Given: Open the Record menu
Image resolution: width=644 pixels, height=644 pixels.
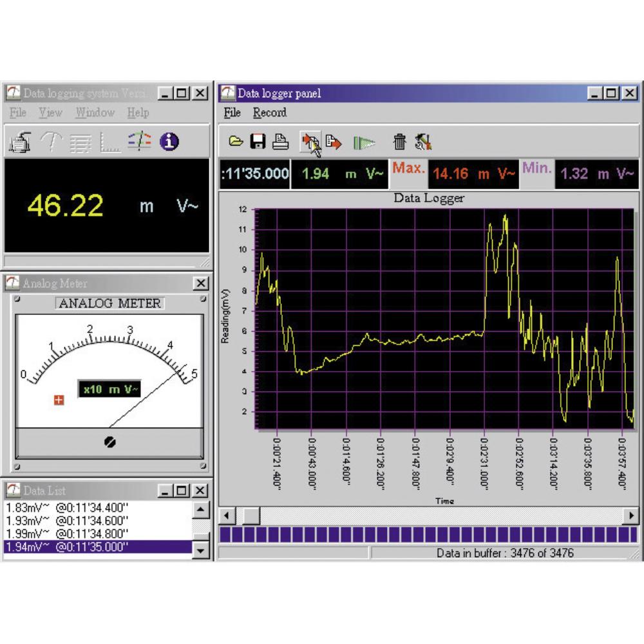Looking at the screenshot, I should click(x=269, y=113).
